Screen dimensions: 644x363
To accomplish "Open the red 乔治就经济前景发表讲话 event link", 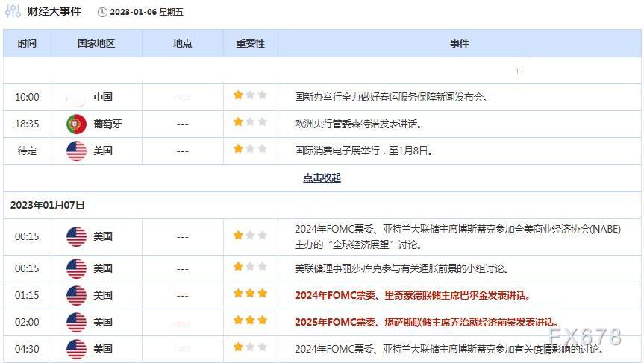I will point(426,322).
